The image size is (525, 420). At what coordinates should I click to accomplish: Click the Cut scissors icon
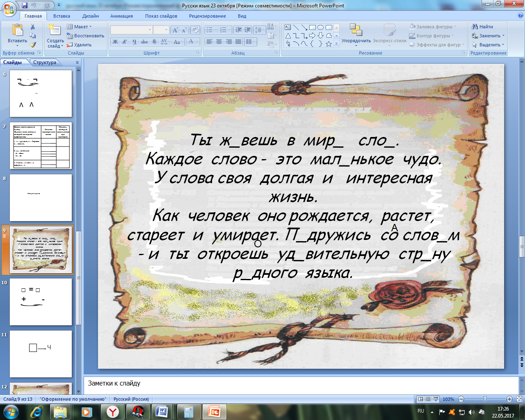pyautogui.click(x=33, y=27)
